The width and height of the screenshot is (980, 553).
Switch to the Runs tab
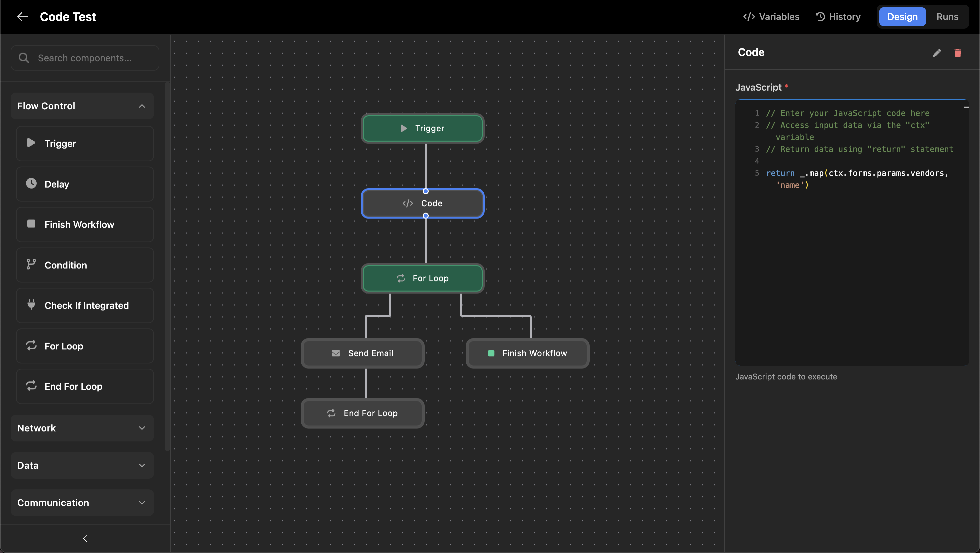pos(947,17)
